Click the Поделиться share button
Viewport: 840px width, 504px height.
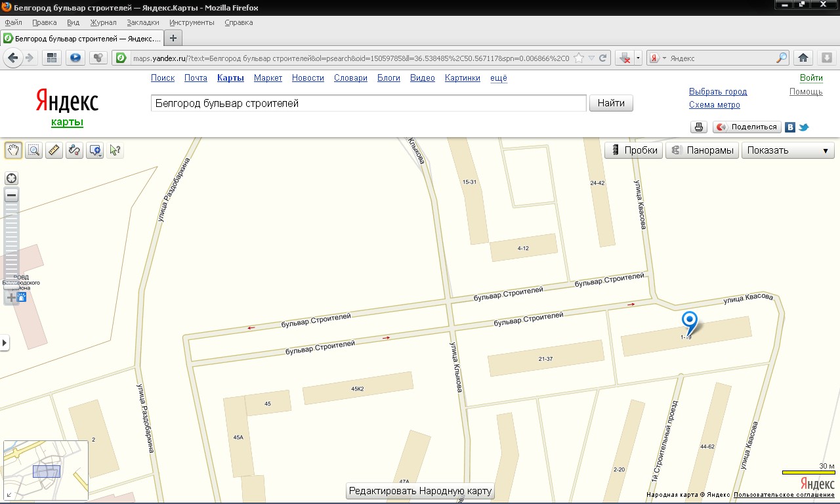(746, 127)
